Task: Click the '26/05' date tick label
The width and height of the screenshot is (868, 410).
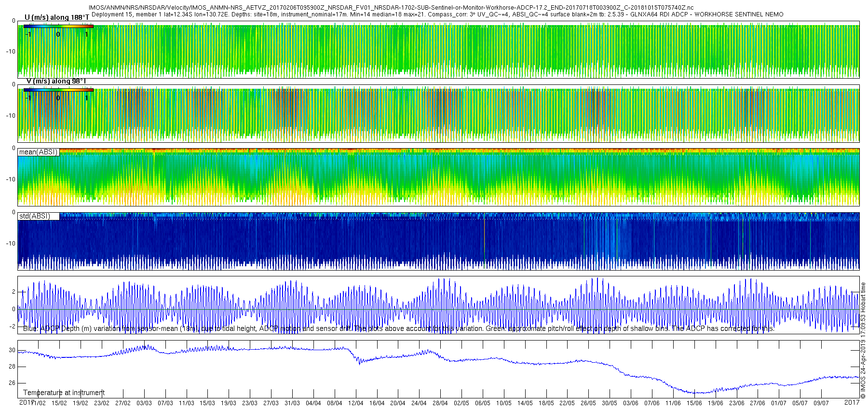Action: [588, 403]
